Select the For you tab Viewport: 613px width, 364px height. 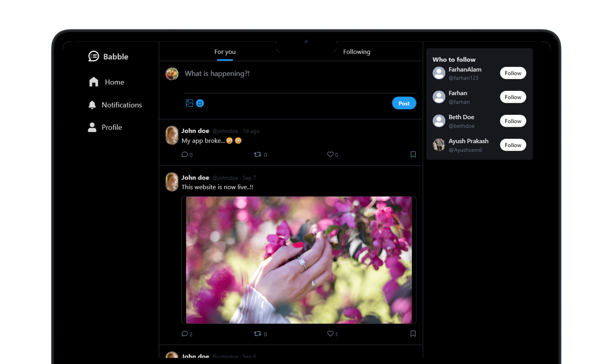225,52
